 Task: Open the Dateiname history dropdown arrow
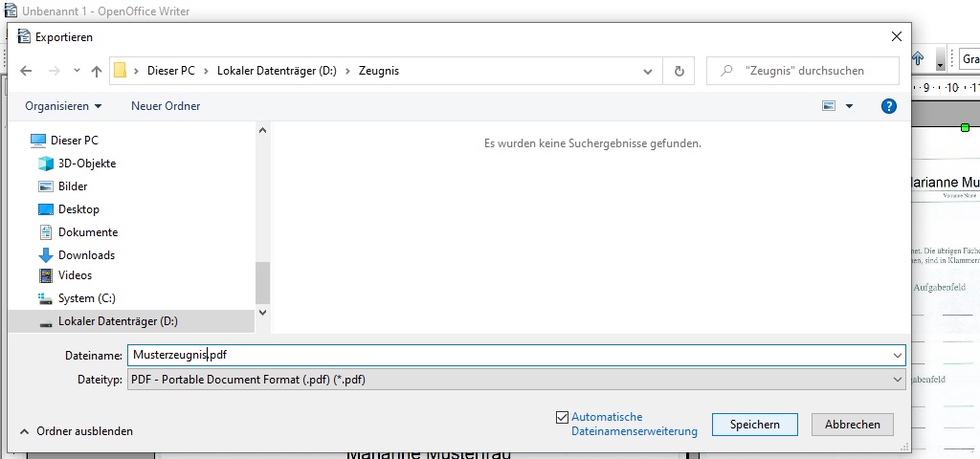pos(897,355)
